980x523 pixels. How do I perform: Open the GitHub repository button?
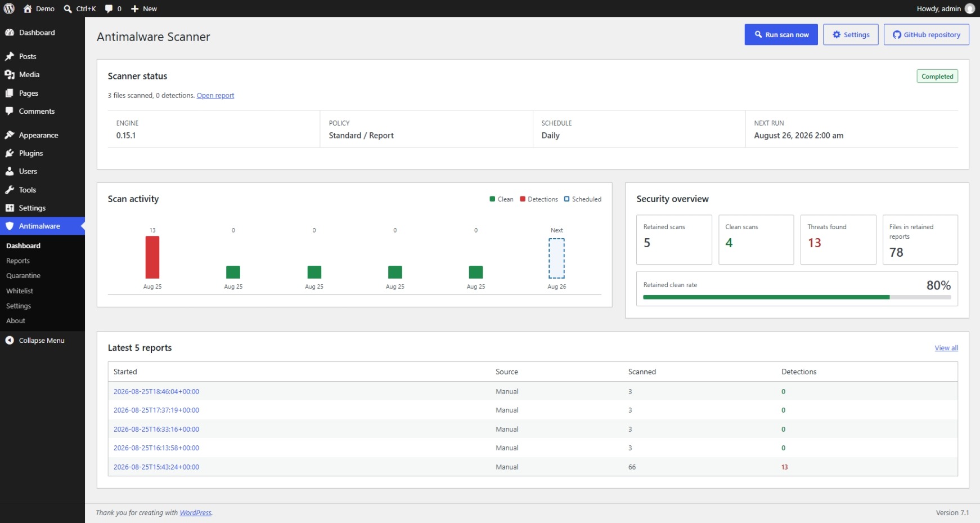click(x=926, y=34)
